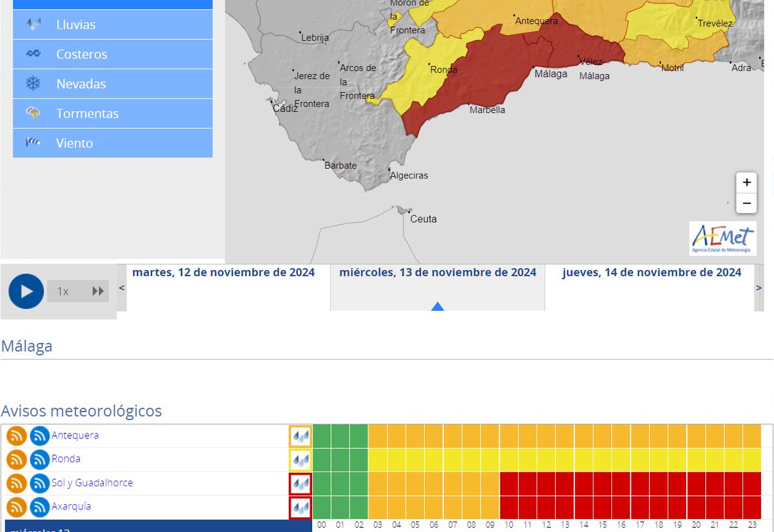Click the AEMET agency logo
Screen dimensions: 774x532
[x=722, y=239]
